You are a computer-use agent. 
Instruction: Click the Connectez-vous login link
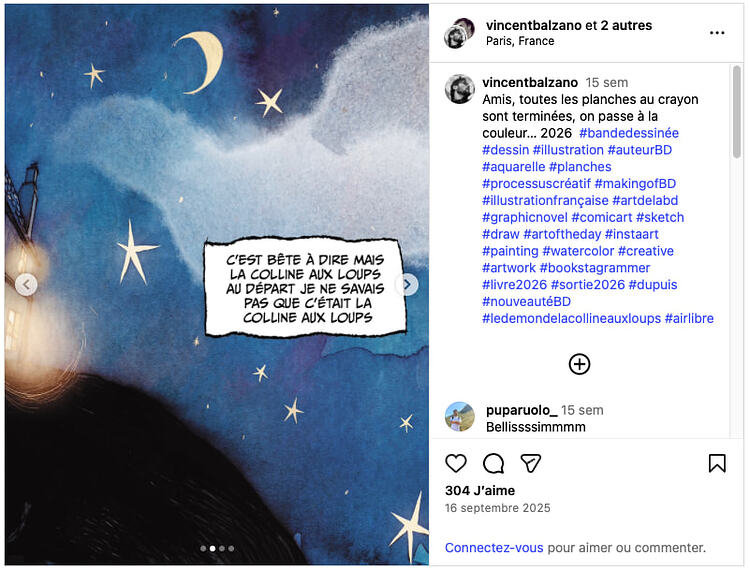coord(494,548)
